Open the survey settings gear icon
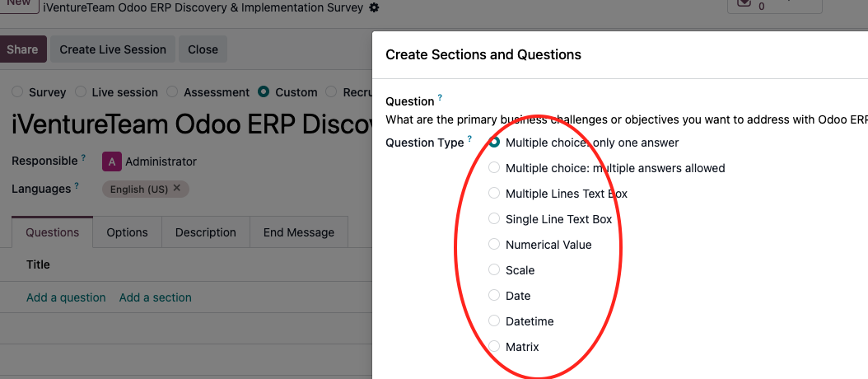868x379 pixels. click(374, 7)
